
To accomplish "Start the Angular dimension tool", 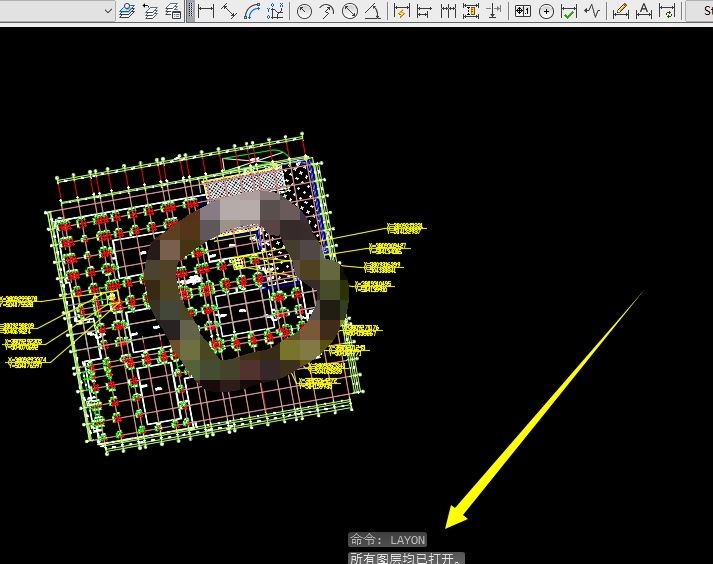I will point(373,12).
